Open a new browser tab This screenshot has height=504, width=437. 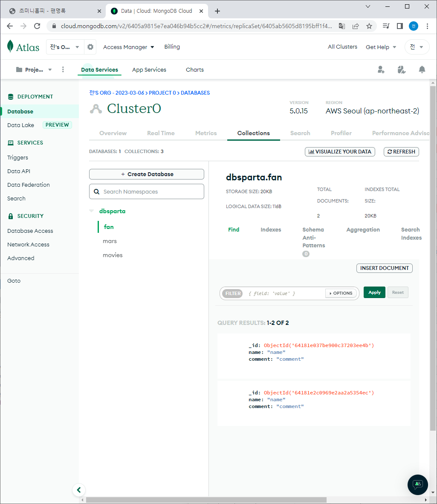click(217, 11)
